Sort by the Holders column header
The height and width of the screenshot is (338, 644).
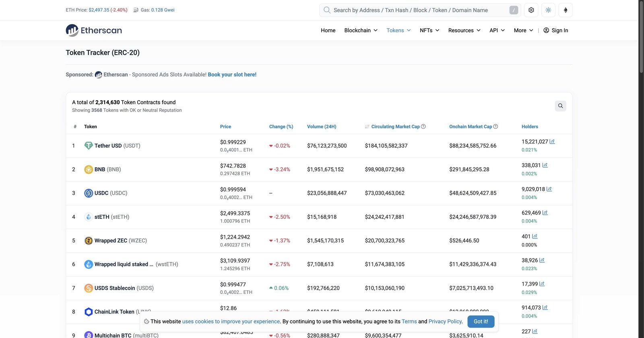pyautogui.click(x=530, y=126)
